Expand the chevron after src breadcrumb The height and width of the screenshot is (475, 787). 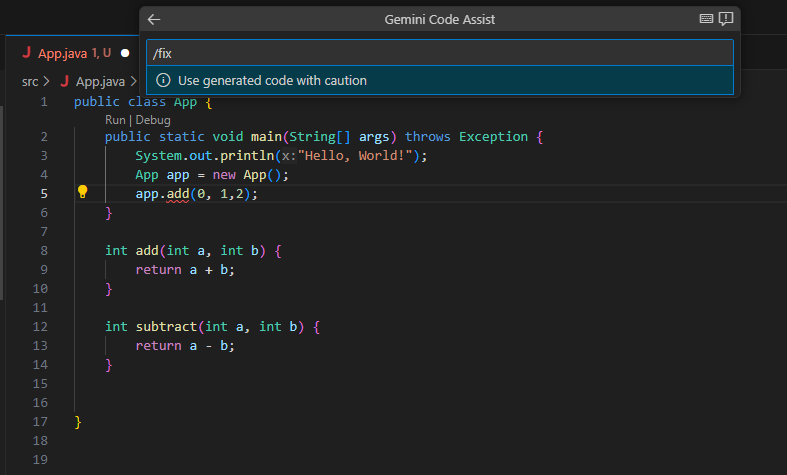[x=46, y=81]
